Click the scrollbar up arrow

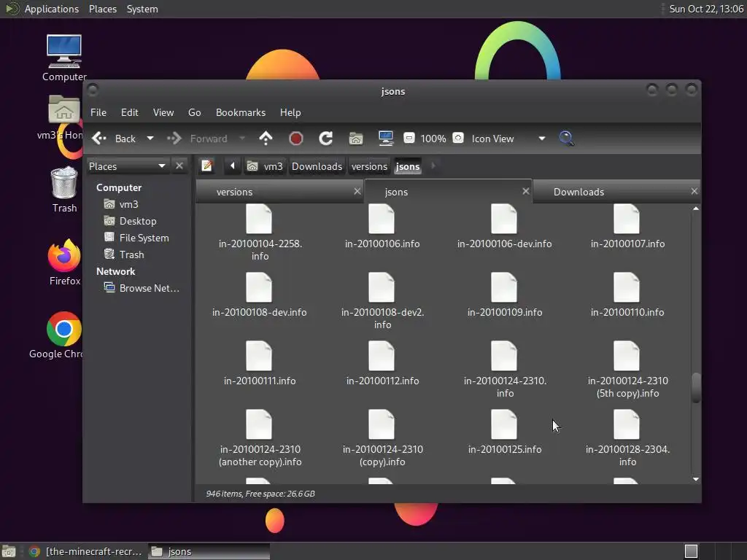[696, 209]
